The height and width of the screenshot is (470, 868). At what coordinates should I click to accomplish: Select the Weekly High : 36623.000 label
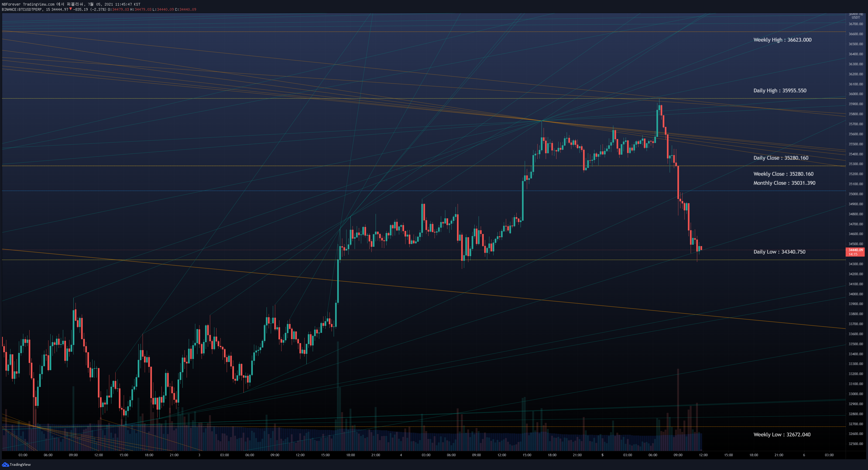coord(782,40)
